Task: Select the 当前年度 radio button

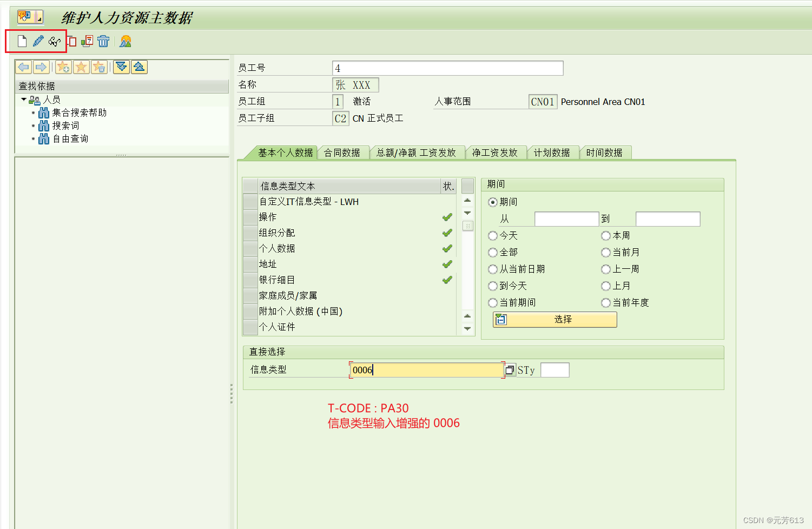Action: (606, 303)
